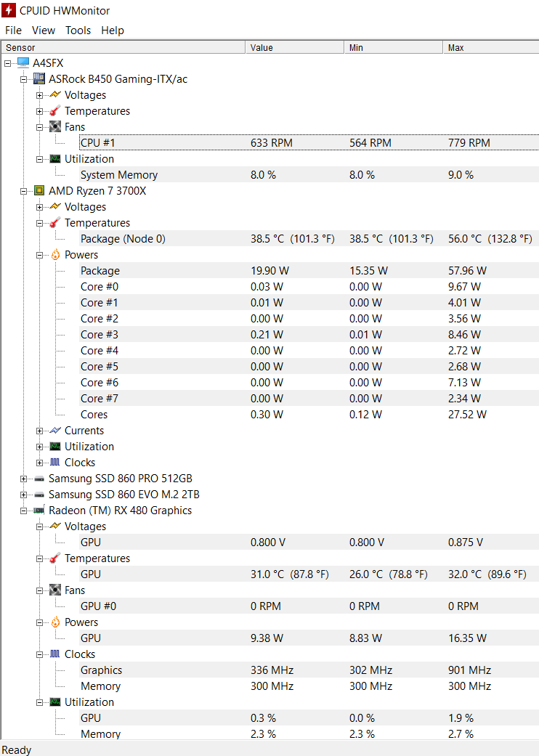Select the Cores total power row
This screenshot has width=539, height=756.
click(309, 414)
